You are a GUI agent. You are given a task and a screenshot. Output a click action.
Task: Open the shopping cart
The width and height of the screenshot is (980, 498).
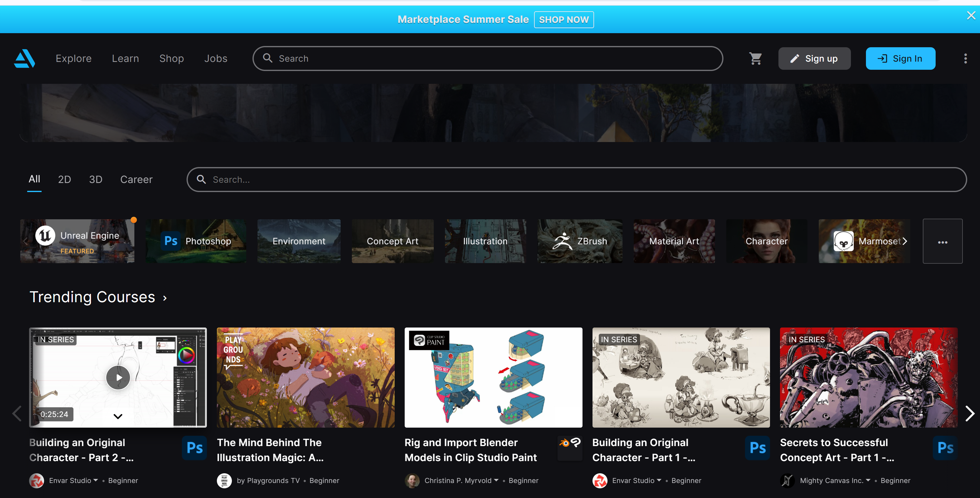click(x=755, y=58)
